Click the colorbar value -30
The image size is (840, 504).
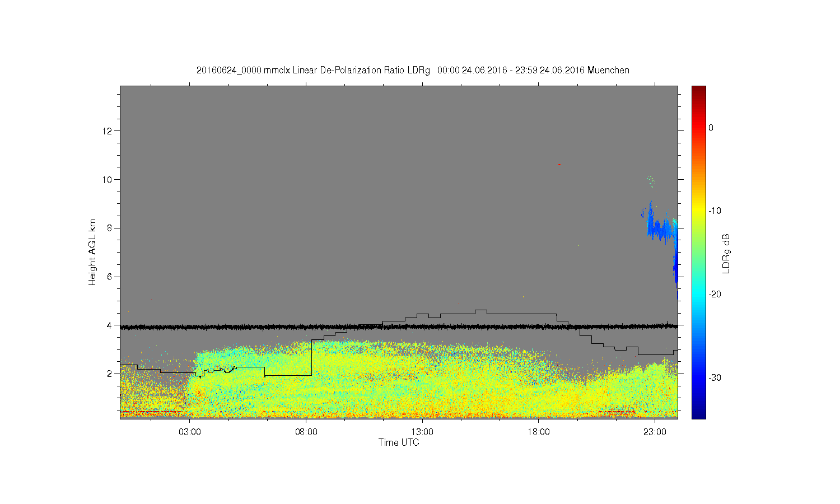[x=715, y=377]
